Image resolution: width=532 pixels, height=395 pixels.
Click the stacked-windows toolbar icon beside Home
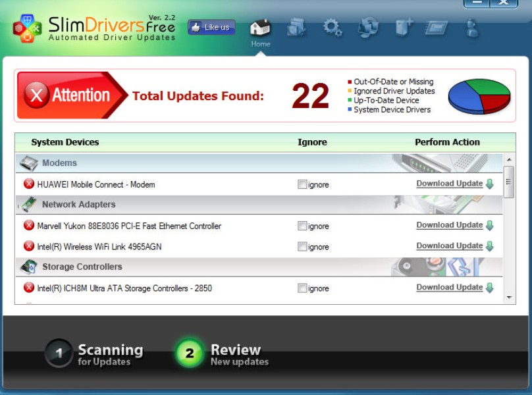296,27
